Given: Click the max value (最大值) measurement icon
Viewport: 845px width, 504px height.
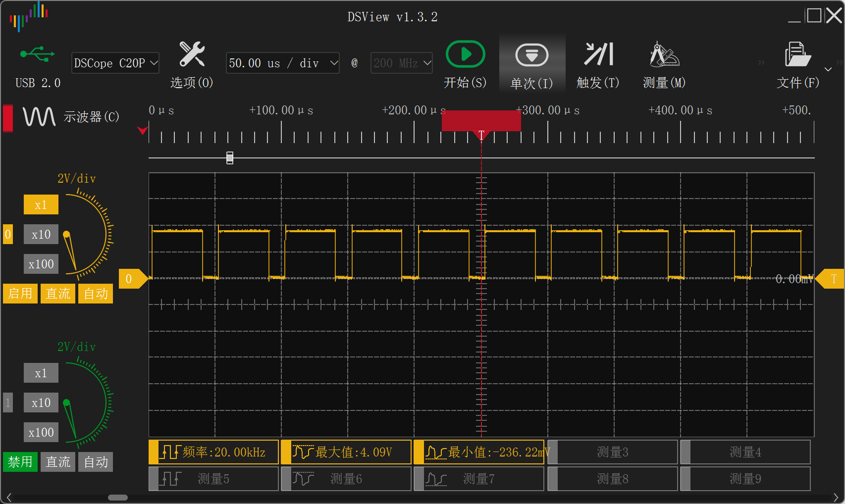Looking at the screenshot, I should click(303, 452).
